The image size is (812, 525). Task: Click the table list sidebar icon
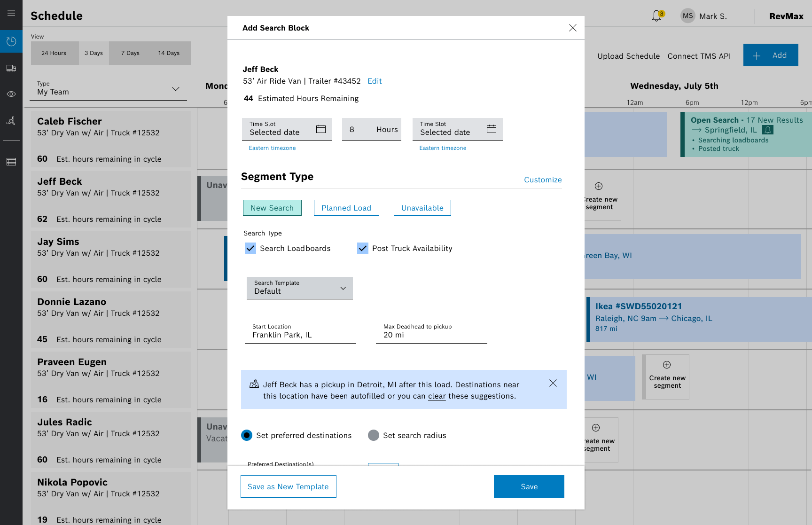(x=11, y=162)
